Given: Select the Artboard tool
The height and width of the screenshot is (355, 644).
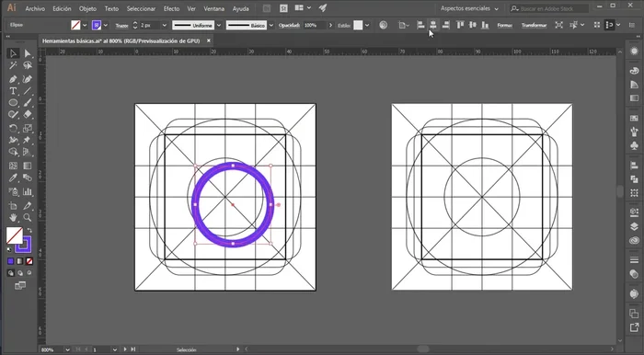Looking at the screenshot, I should pos(13,205).
